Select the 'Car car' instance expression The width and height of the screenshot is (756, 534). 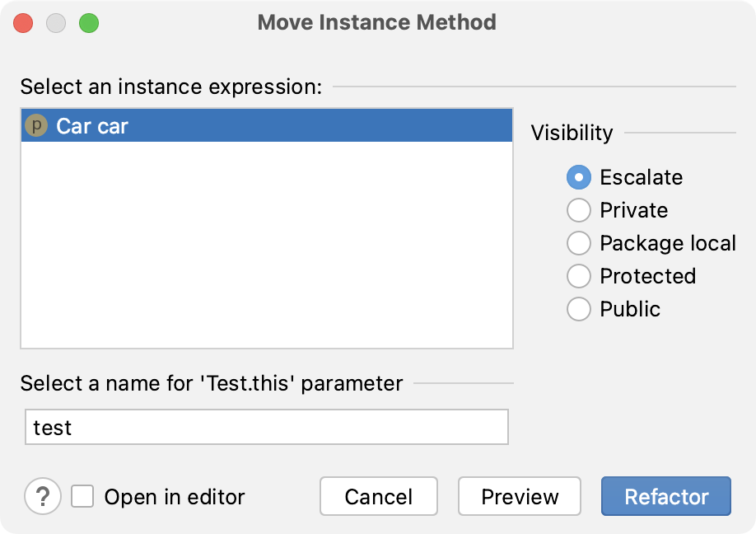[267, 125]
